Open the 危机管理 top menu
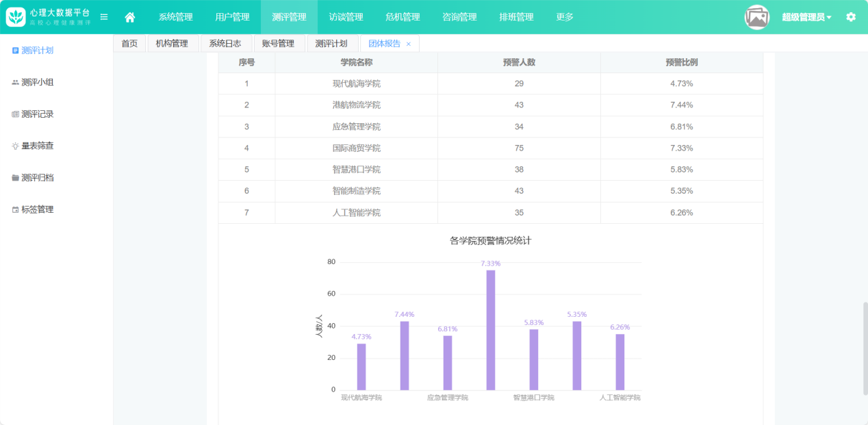The height and width of the screenshot is (425, 868). coord(403,17)
